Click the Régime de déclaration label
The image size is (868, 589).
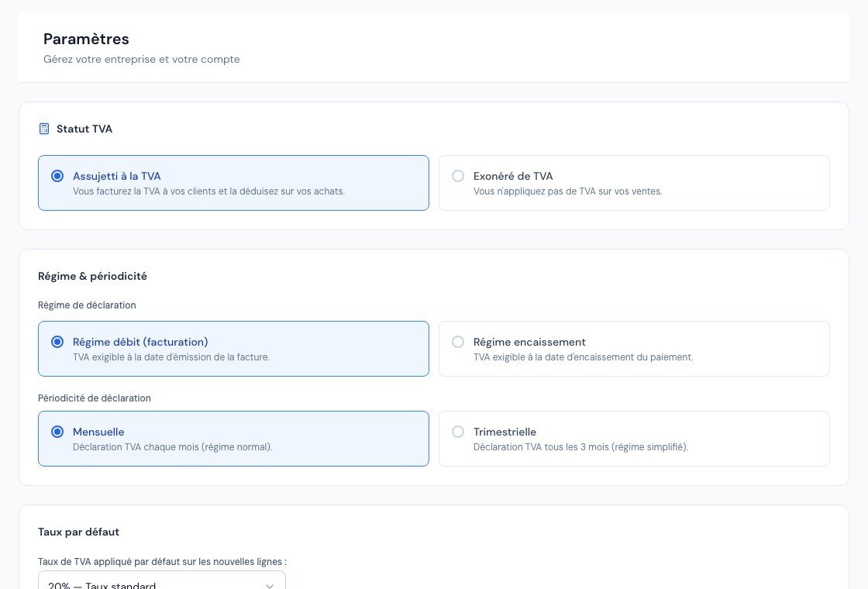[87, 305]
